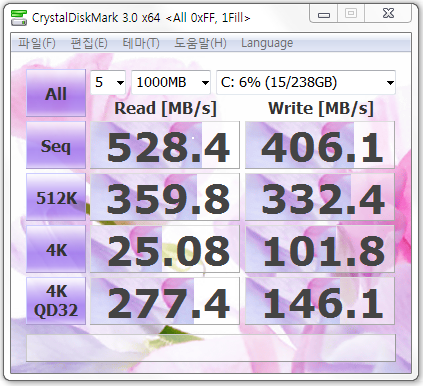The height and width of the screenshot is (386, 423).
Task: Minimize the CrystalDiskMark window
Action: 324,14
